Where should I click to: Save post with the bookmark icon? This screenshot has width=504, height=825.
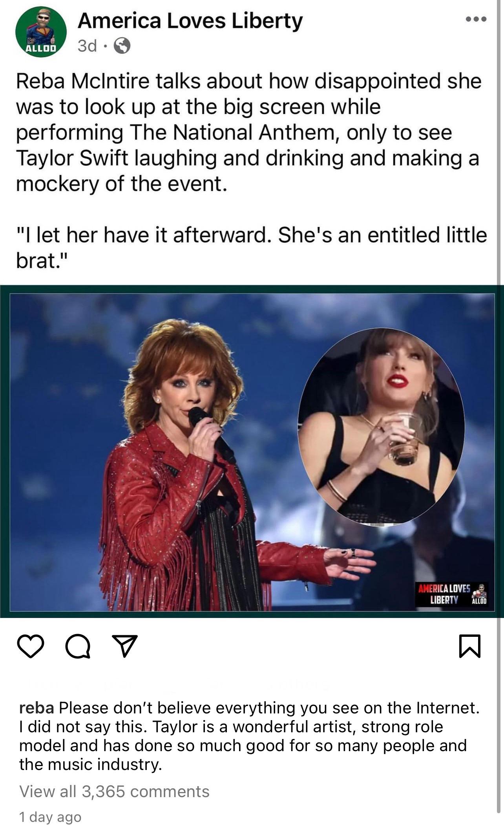(469, 646)
